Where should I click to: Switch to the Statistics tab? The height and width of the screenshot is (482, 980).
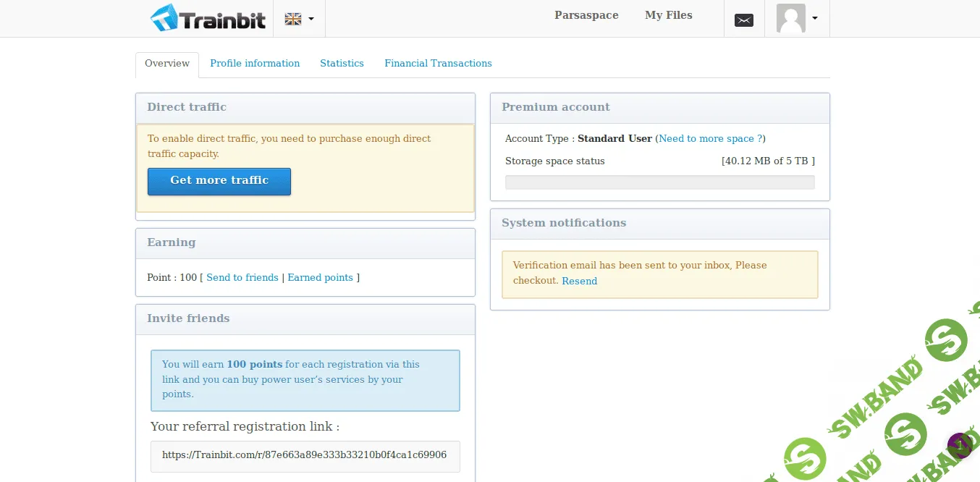342,64
